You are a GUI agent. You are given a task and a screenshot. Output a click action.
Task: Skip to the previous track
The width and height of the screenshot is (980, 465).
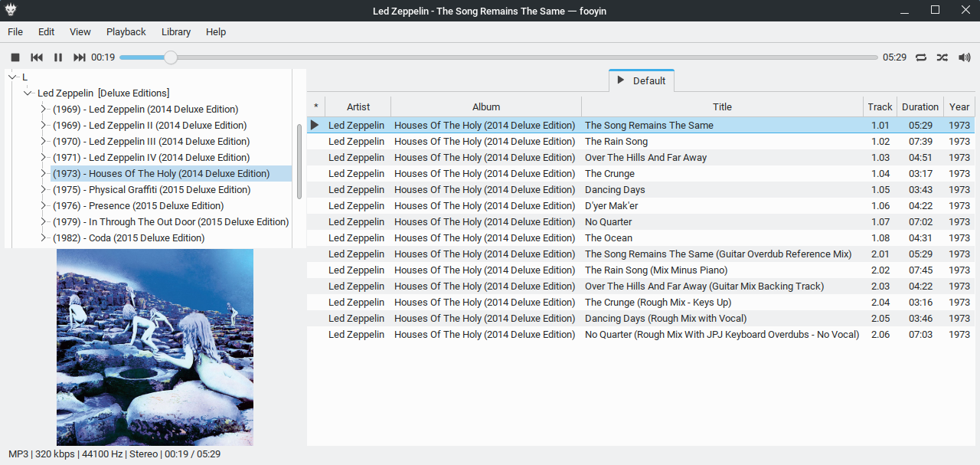pos(37,57)
